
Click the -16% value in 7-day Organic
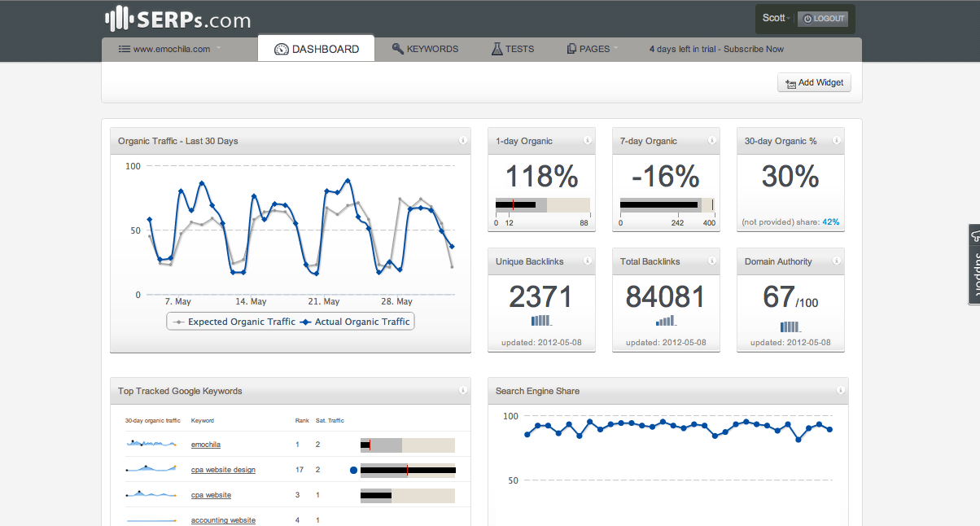click(665, 177)
